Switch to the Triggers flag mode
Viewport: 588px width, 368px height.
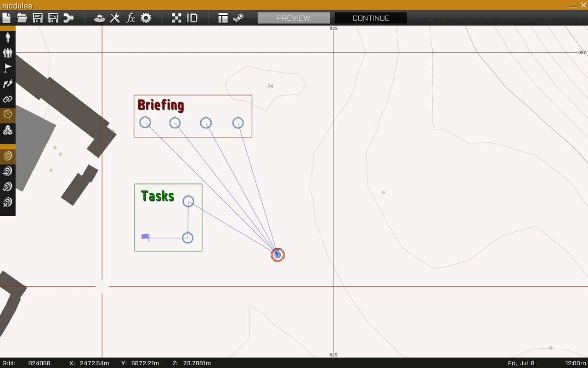pos(7,68)
